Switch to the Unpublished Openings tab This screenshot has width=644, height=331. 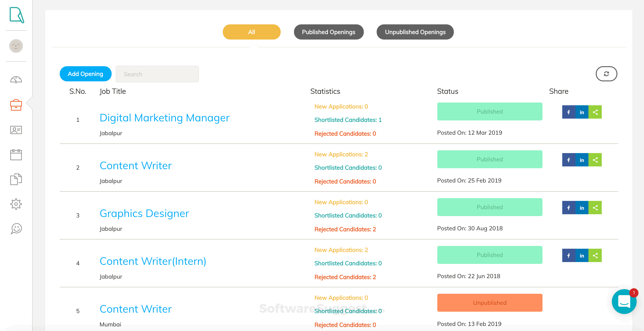pyautogui.click(x=415, y=32)
